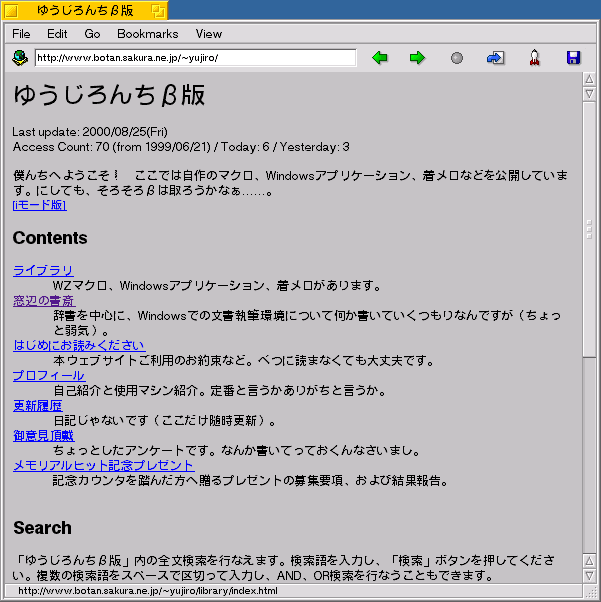Click the green forward arrow button
Viewport: 601px width, 602px height.
(x=417, y=58)
